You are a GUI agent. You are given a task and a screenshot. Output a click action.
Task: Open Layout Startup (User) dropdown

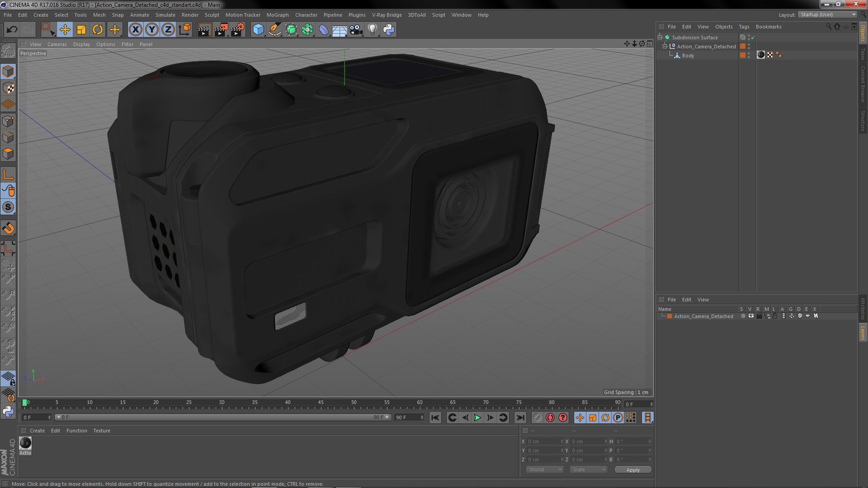click(827, 14)
